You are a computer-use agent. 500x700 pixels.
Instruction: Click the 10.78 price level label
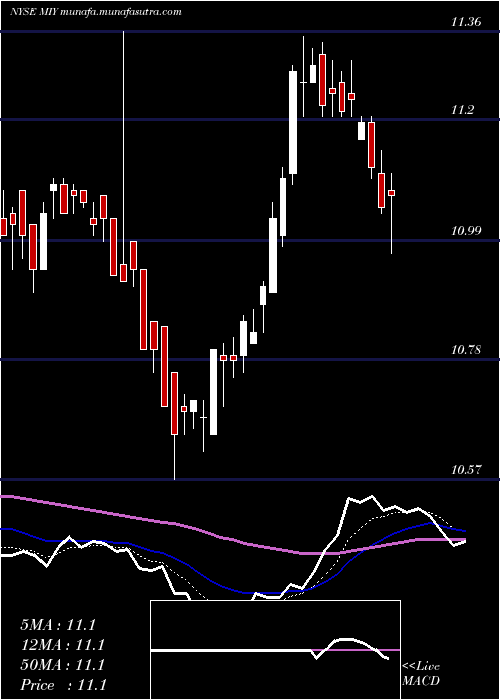(466, 350)
